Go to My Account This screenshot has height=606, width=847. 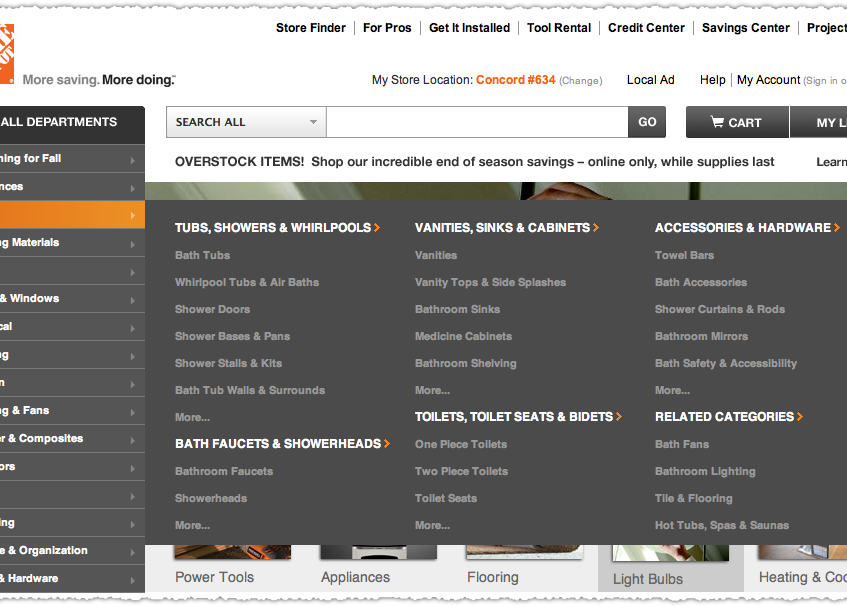[x=768, y=80]
